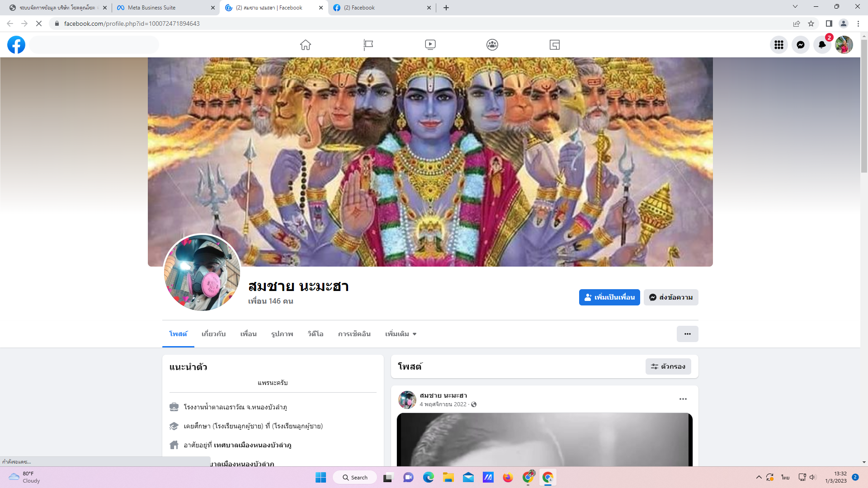Open profile three-dots options button
The image size is (868, 488).
pos(687,334)
